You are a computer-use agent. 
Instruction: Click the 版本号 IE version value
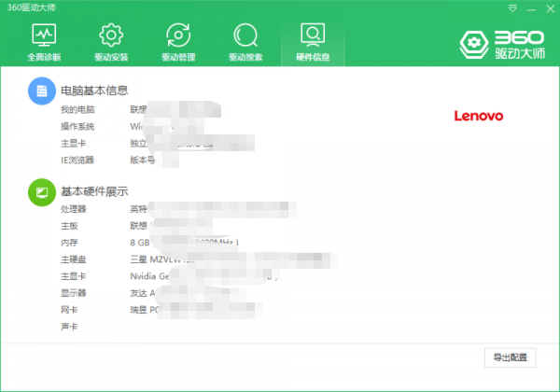(142, 160)
